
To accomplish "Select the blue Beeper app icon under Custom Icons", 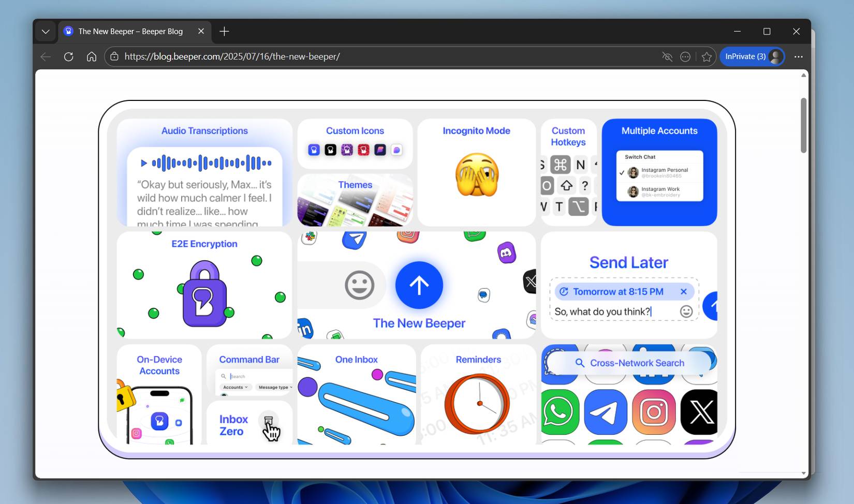I will (314, 149).
